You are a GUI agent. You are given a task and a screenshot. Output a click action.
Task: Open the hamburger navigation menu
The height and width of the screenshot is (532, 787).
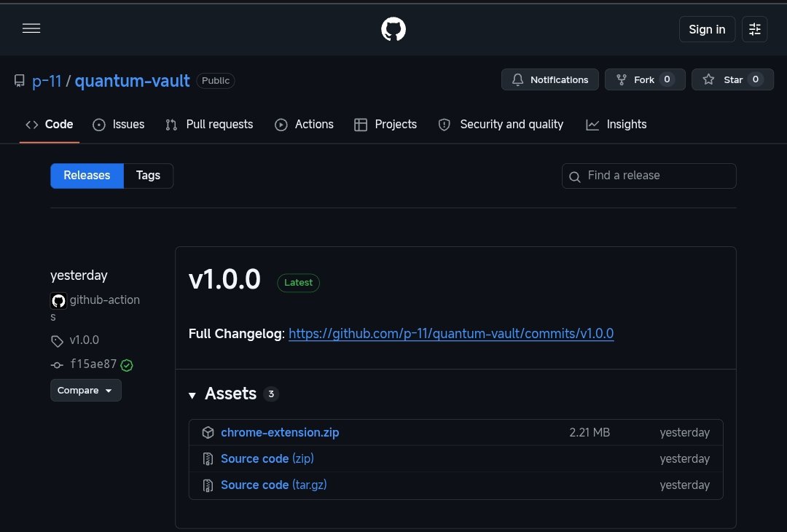[x=31, y=28]
